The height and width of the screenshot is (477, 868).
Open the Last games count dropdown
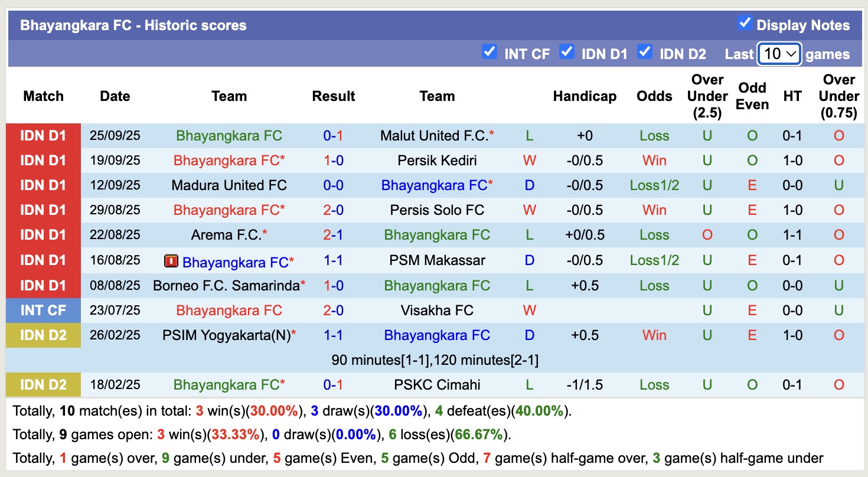(779, 54)
